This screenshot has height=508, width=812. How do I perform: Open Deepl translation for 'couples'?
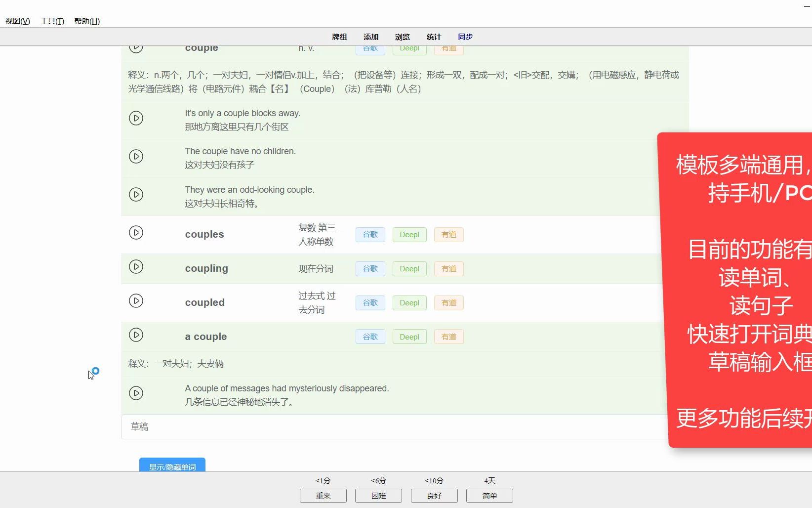[409, 235]
